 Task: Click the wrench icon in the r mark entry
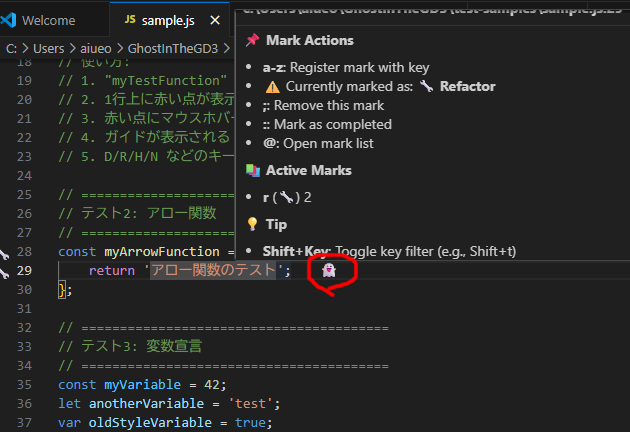tap(286, 197)
